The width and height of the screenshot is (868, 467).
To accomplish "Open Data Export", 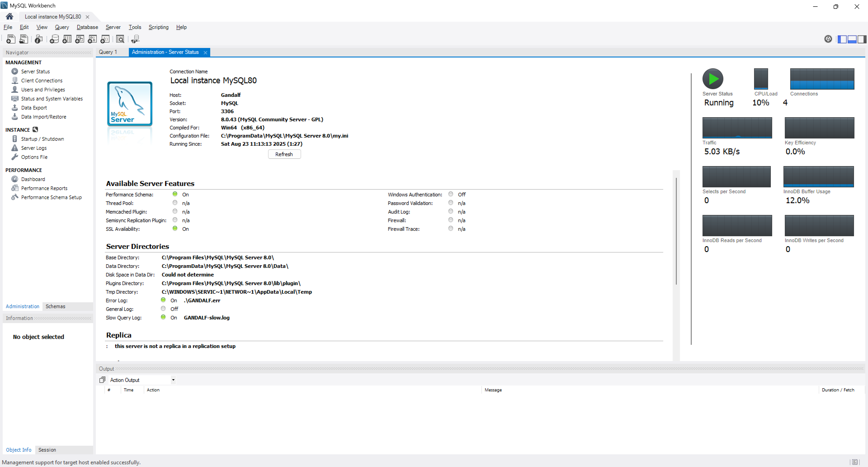I will coord(34,108).
